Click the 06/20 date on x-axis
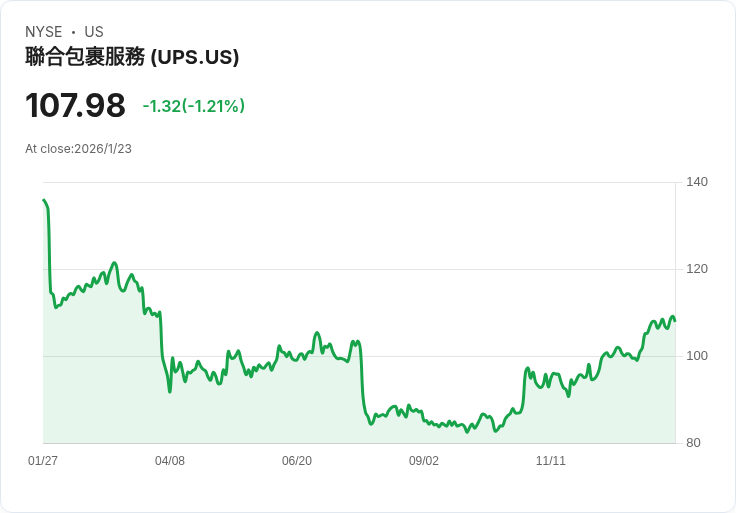 297,461
